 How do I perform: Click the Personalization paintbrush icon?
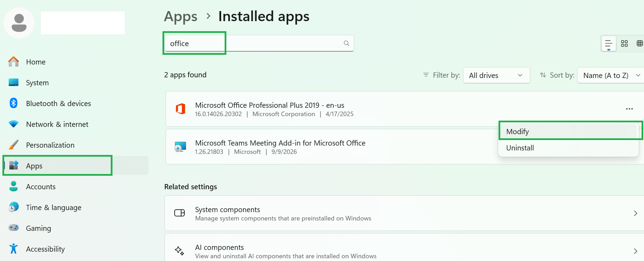tap(14, 145)
